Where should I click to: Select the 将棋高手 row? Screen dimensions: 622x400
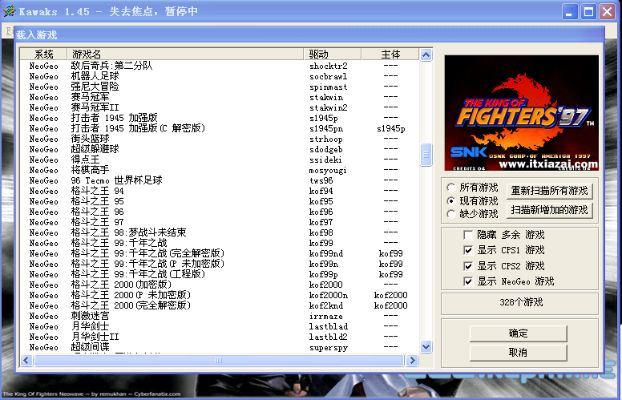pos(219,170)
